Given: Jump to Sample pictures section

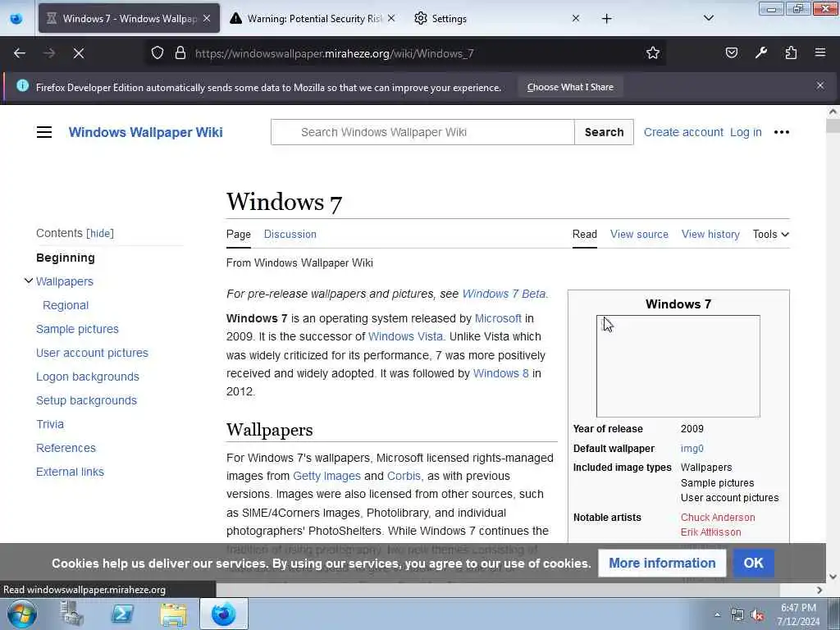Looking at the screenshot, I should (x=77, y=329).
